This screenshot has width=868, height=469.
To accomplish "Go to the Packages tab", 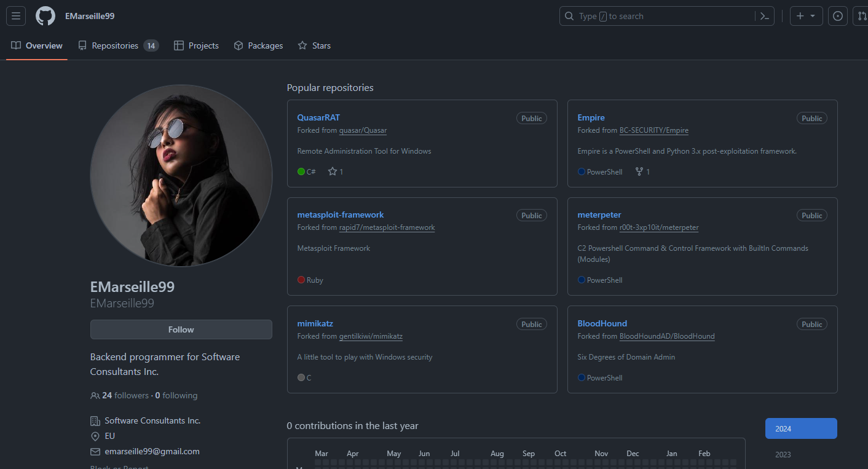I will coord(258,45).
